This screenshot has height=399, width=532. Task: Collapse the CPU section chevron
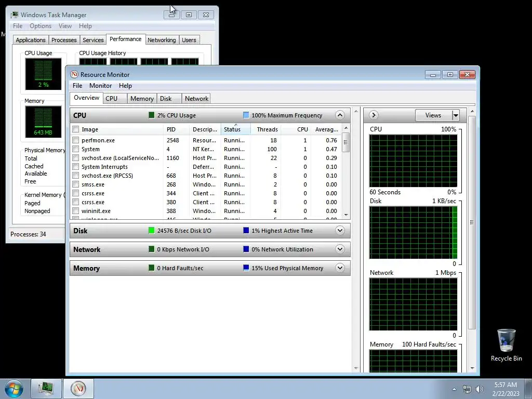340,115
